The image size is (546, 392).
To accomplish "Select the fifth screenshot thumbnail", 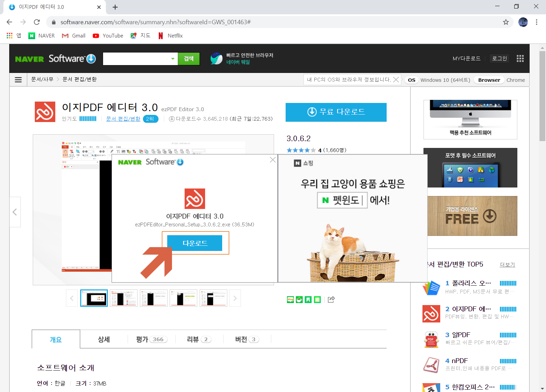I will coord(213,298).
